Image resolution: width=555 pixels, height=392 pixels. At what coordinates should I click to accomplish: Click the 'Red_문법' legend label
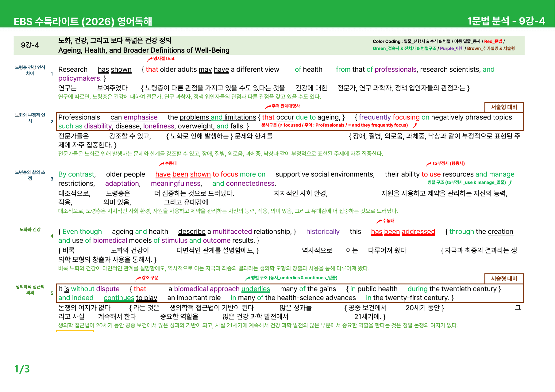point(493,41)
